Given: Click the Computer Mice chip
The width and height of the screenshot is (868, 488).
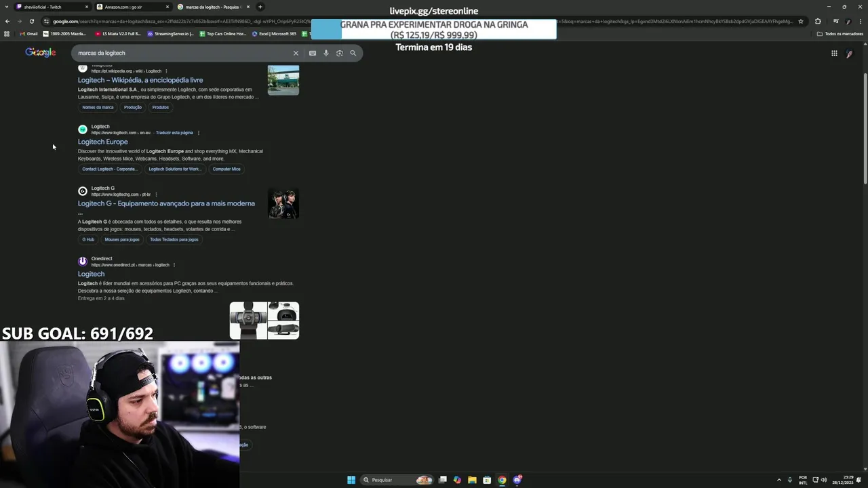Looking at the screenshot, I should [226, 169].
